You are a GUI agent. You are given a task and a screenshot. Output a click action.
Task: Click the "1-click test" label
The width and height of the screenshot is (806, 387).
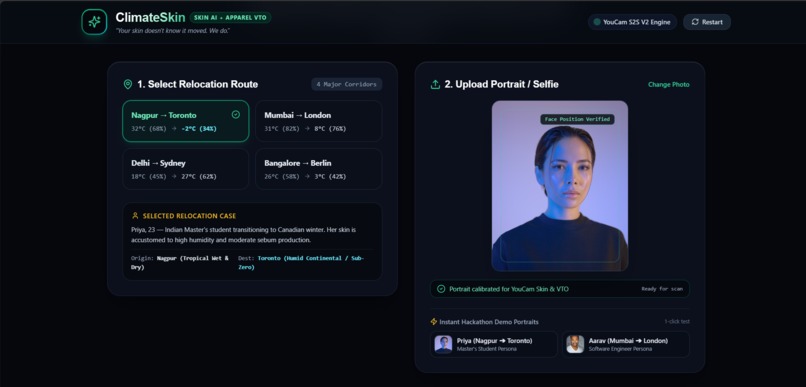(x=677, y=322)
